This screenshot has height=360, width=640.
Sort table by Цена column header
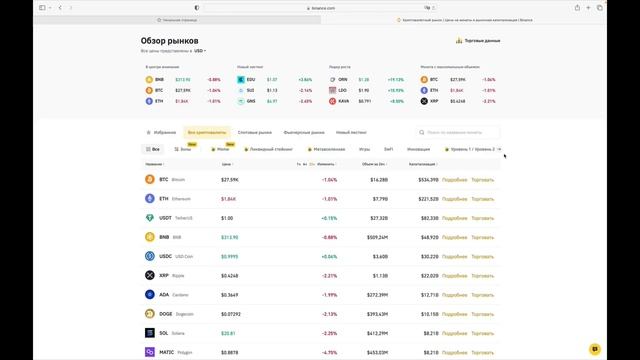(227, 164)
